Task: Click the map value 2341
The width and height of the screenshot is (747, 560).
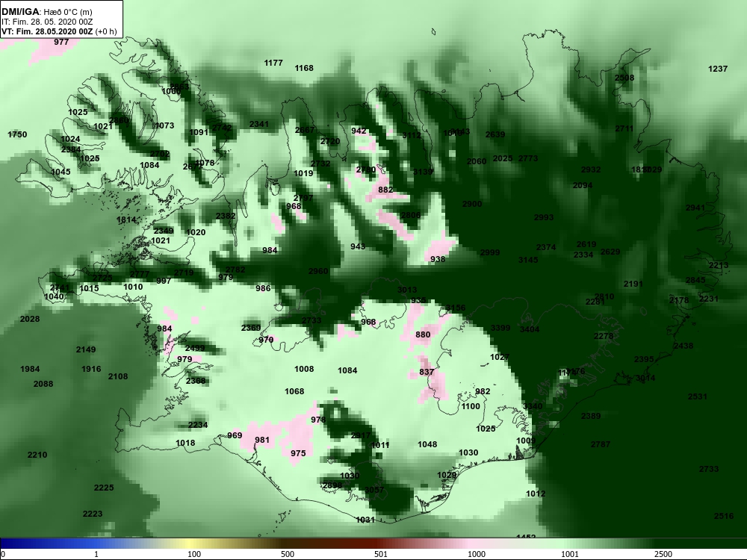Action: pos(259,124)
